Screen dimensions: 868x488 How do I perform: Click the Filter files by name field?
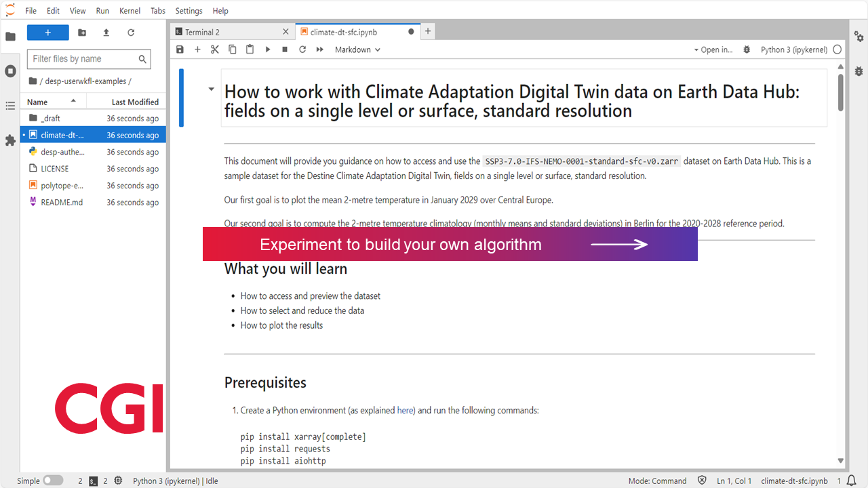click(89, 59)
